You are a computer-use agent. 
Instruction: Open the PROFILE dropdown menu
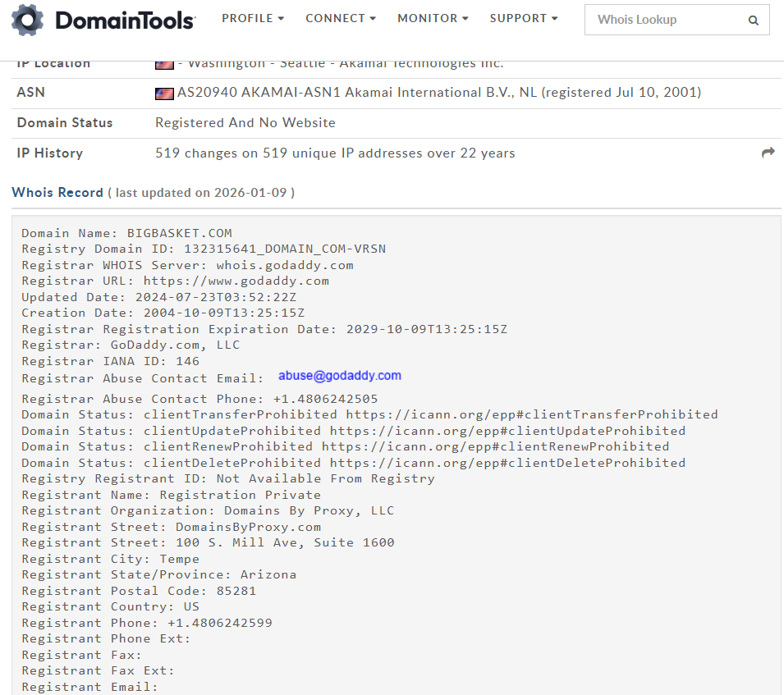253,18
